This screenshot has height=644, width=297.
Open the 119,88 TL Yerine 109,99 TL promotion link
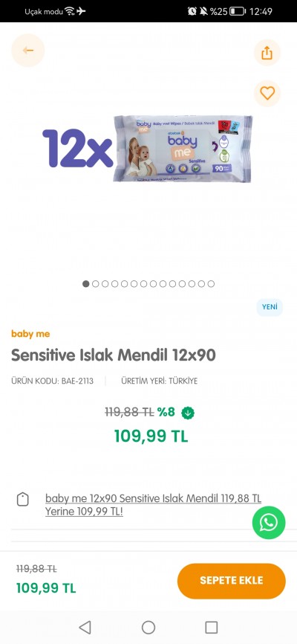point(153,505)
